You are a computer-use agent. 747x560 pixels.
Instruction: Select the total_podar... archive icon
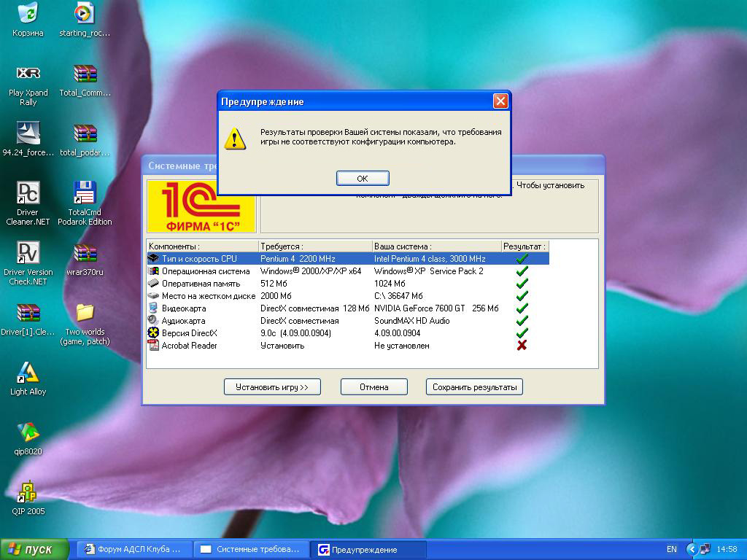pos(85,133)
